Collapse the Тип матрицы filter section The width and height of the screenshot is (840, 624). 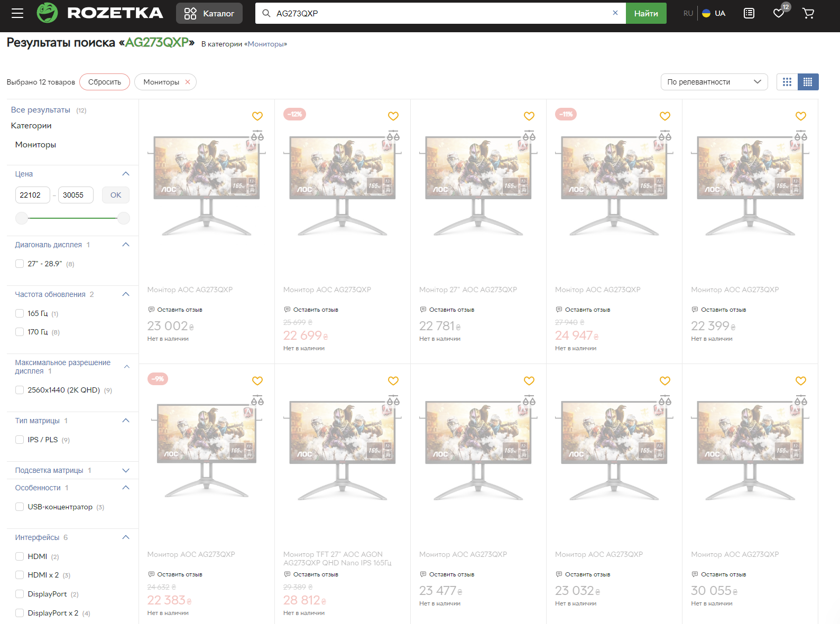[126, 421]
